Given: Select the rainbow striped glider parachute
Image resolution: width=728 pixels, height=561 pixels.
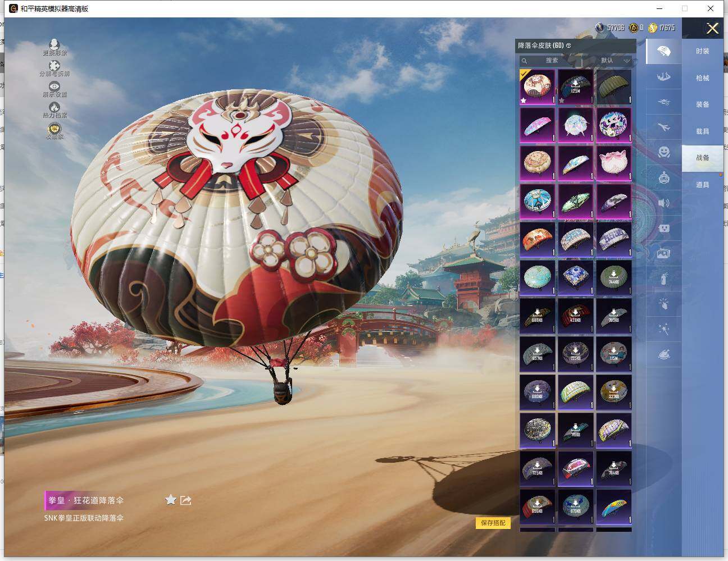Looking at the screenshot, I should [x=614, y=507].
